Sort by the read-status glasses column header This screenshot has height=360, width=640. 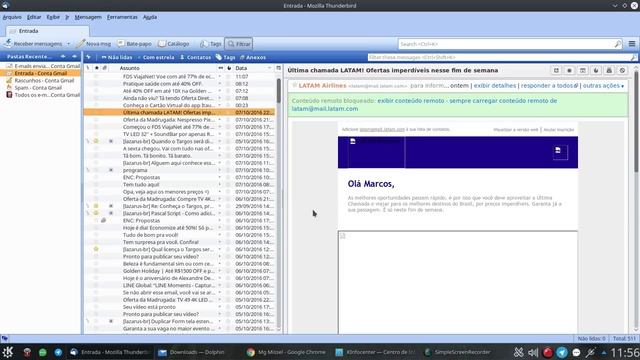click(x=221, y=68)
